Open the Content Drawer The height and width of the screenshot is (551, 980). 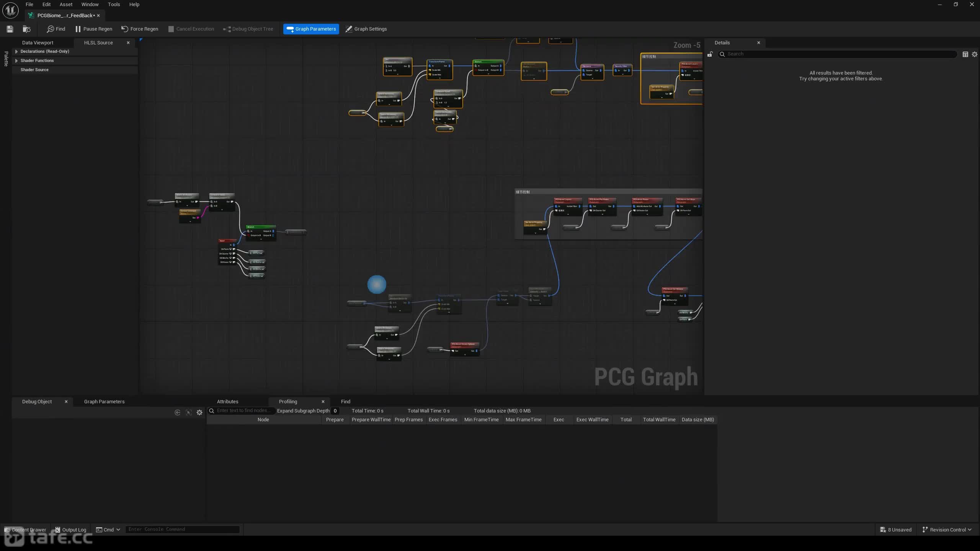25,530
